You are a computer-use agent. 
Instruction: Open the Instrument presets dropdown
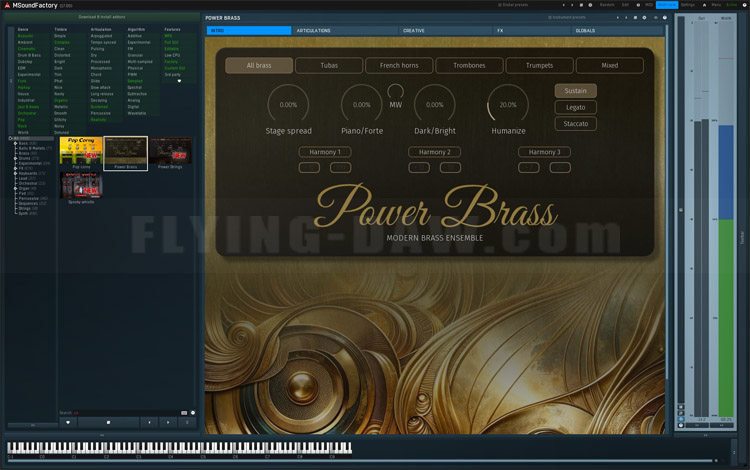coord(566,17)
